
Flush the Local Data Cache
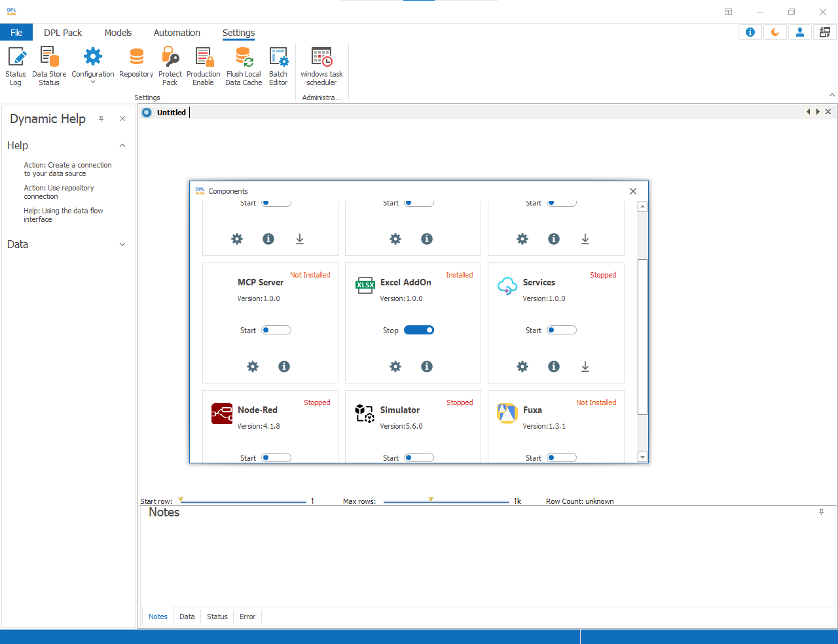pos(244,66)
